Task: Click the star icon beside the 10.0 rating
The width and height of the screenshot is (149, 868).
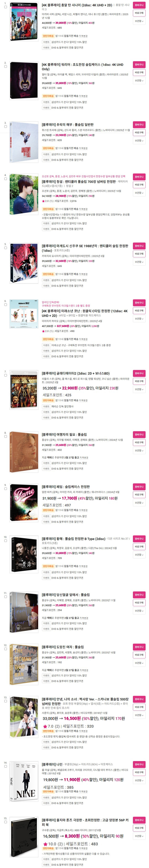Action: point(45,844)
